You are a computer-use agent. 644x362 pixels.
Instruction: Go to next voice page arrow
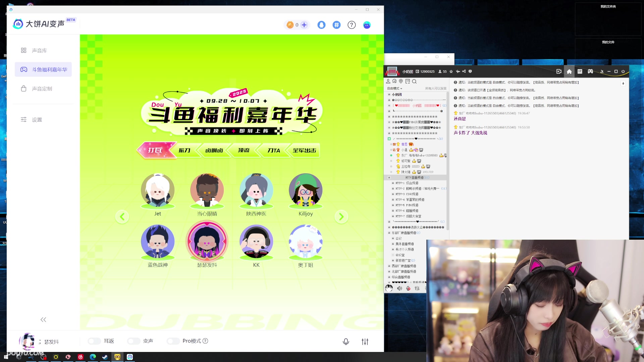tap(341, 217)
